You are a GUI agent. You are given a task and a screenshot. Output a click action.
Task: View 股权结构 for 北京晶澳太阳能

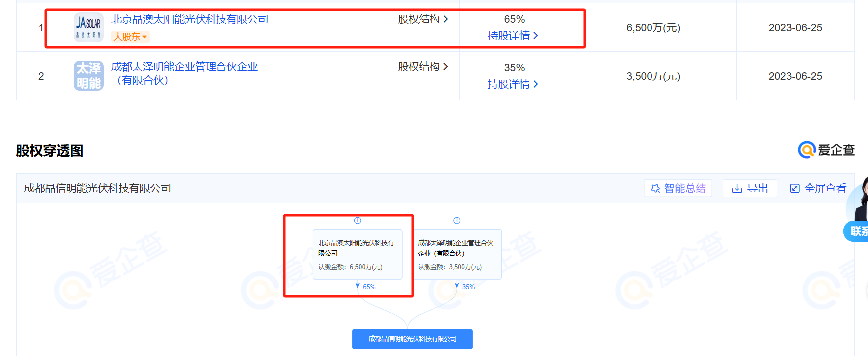tap(423, 19)
